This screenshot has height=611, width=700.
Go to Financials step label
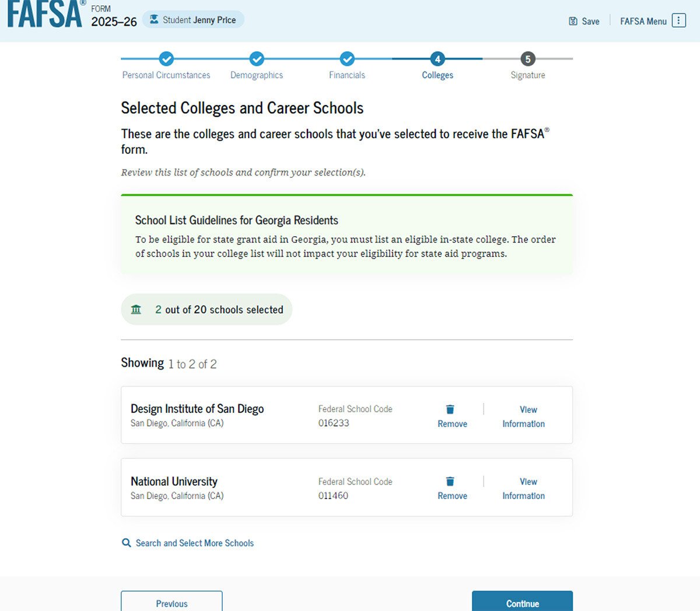[x=347, y=75]
